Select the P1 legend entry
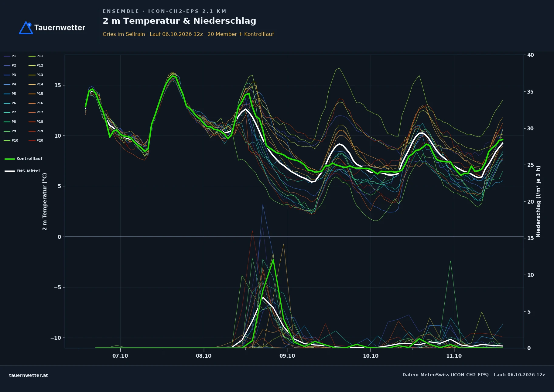The width and height of the screenshot is (554, 392). click(10, 56)
